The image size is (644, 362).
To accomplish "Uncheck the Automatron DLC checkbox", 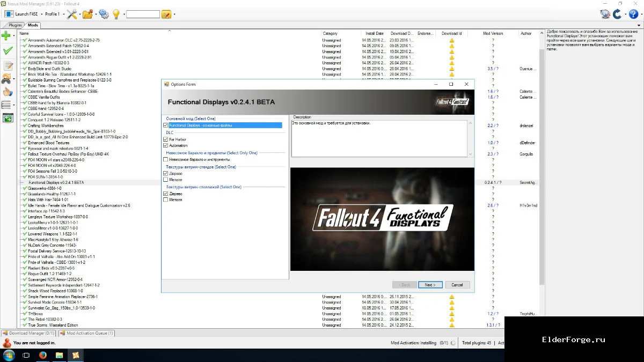I will (x=165, y=145).
